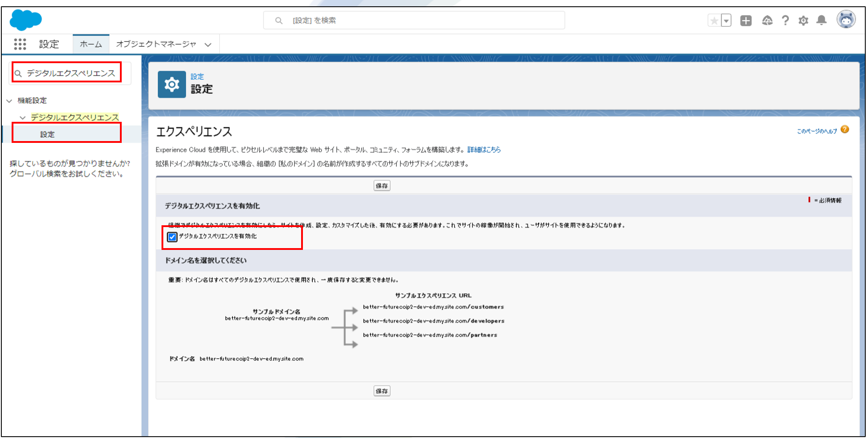Click the user profile avatar
The width and height of the screenshot is (868, 438).
846,20
